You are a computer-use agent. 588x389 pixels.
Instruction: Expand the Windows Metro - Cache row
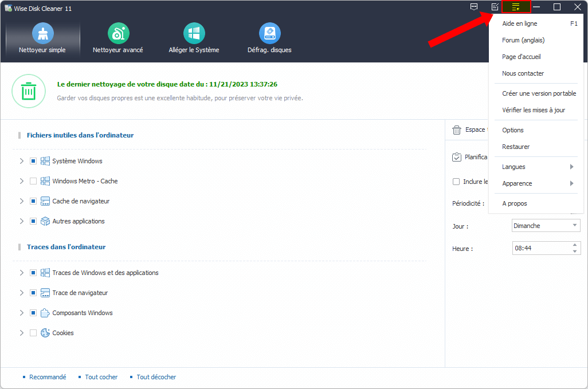coord(22,181)
